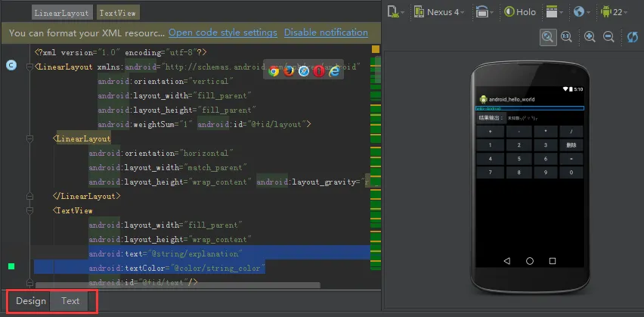Open preview in Internet Explorer icon

(x=334, y=71)
